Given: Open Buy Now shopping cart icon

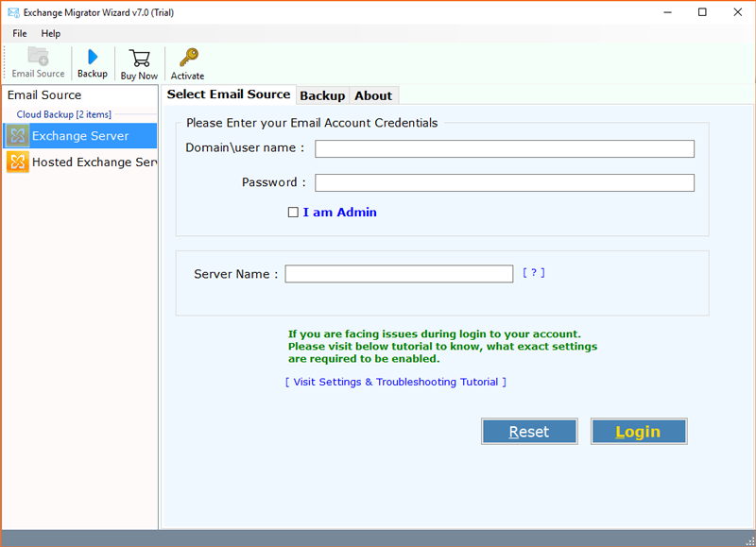Looking at the screenshot, I should point(139,59).
